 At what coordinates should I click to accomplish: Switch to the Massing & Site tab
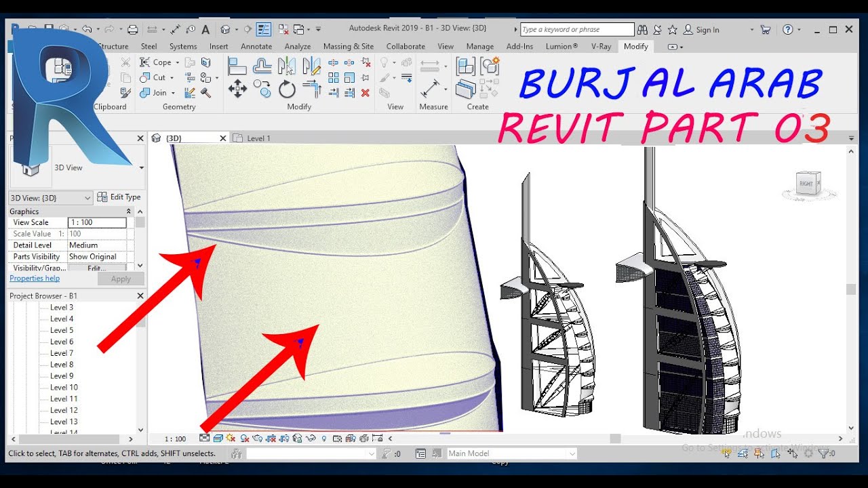coord(349,47)
